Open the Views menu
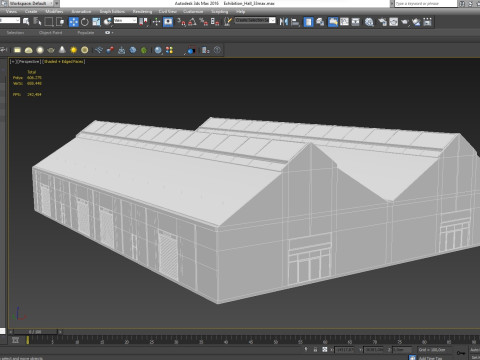Viewport: 480px width, 360px height. click(11, 12)
